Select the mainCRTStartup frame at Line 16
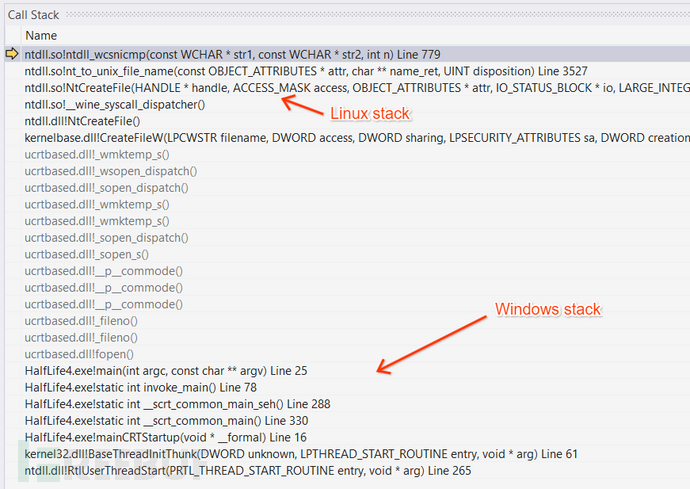The width and height of the screenshot is (690, 489). click(166, 437)
